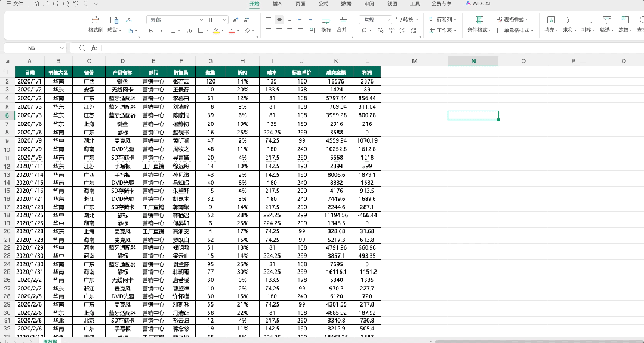Click the Clear formatting eraser icon
The height and width of the screenshot is (343, 644).
[248, 30]
